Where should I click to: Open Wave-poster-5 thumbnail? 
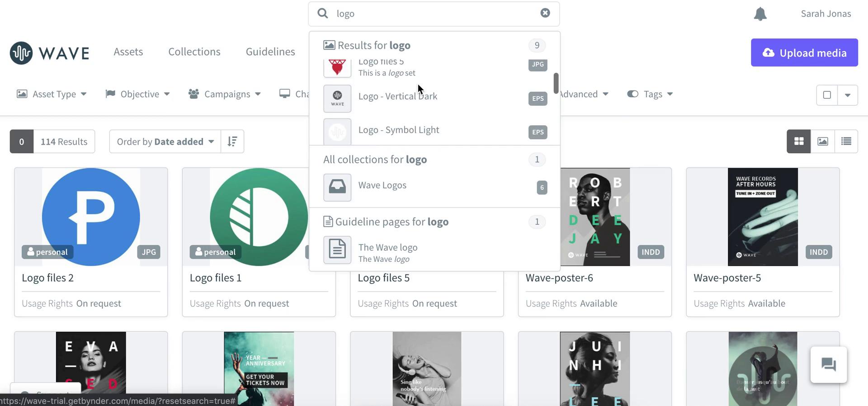763,217
